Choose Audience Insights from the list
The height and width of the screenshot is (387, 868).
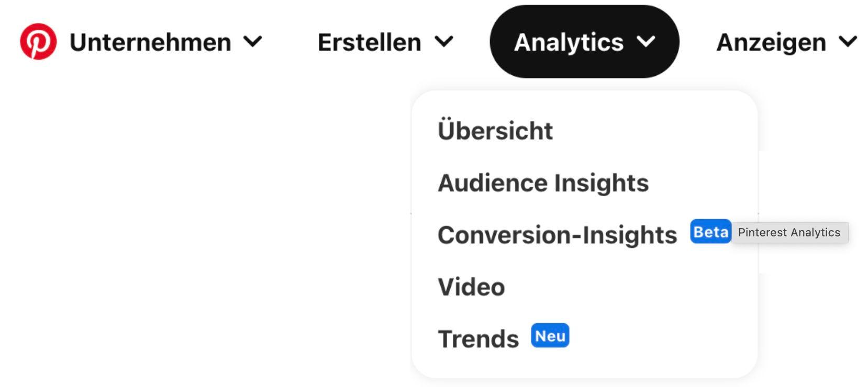pos(543,183)
